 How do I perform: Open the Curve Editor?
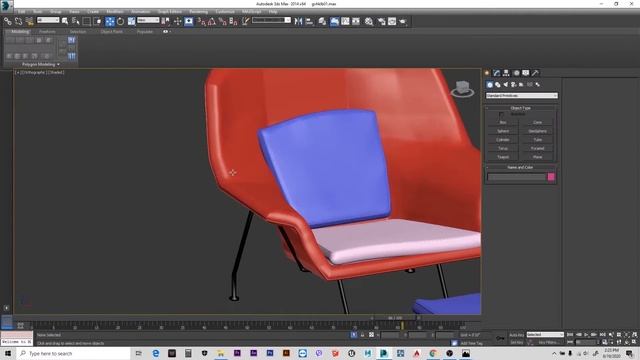[345, 21]
